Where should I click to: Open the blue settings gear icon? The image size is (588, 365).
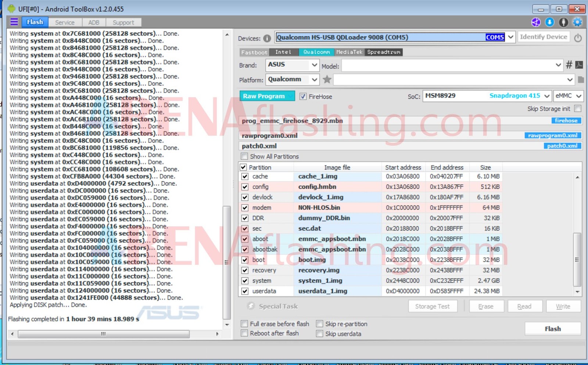pyautogui.click(x=577, y=22)
